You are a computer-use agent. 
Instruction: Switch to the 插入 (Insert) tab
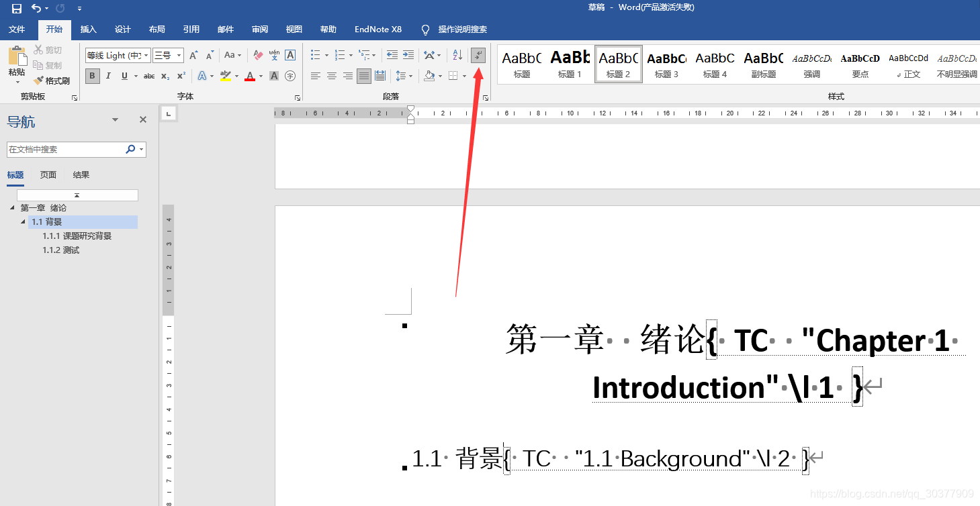(x=89, y=30)
